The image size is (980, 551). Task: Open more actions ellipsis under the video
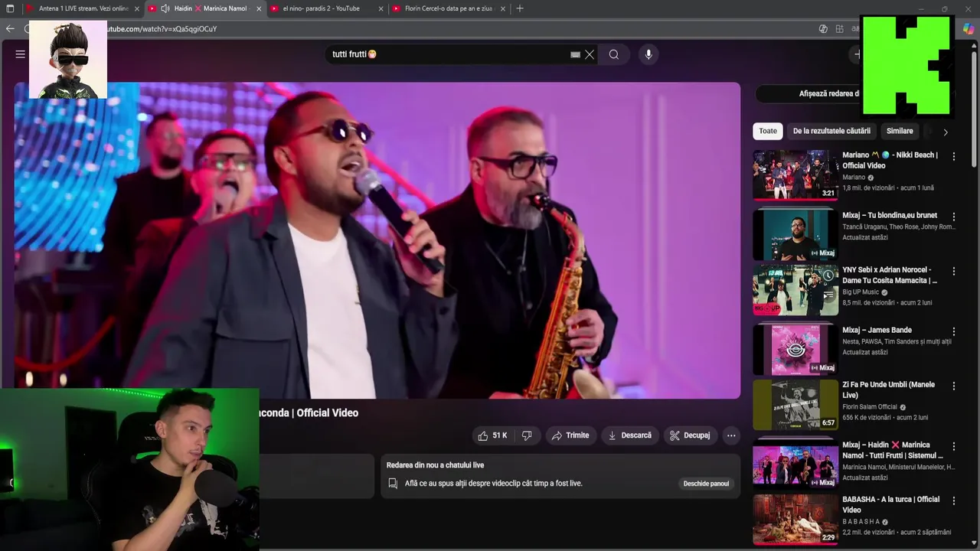[x=731, y=435]
